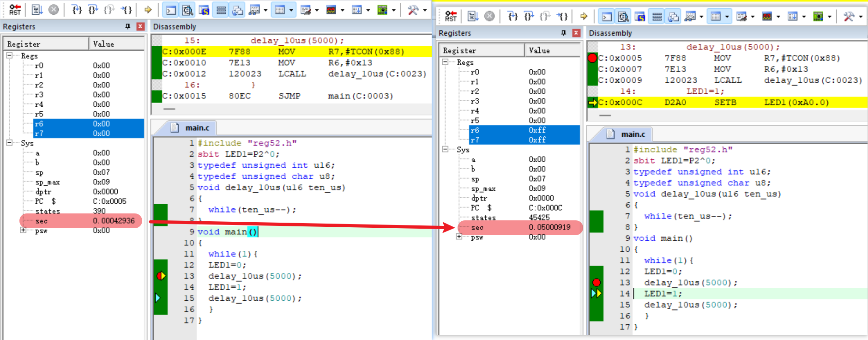
Task: Open Watch windows icon in left toolbar
Action: [x=254, y=10]
